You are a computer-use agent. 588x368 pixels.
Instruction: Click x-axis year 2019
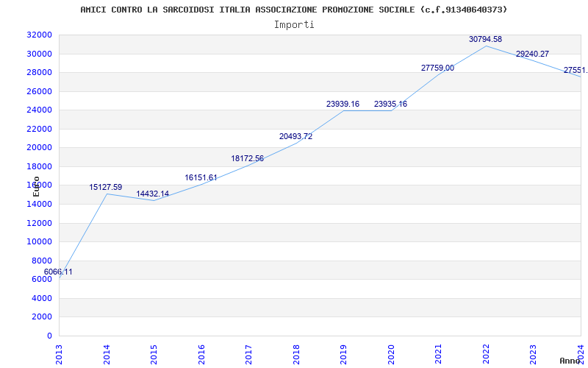pyautogui.click(x=343, y=355)
